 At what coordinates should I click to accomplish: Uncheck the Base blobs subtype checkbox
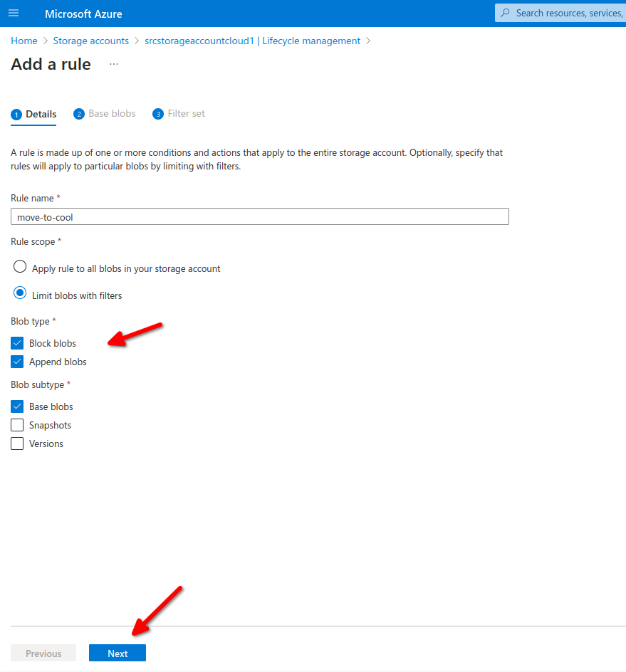[17, 406]
